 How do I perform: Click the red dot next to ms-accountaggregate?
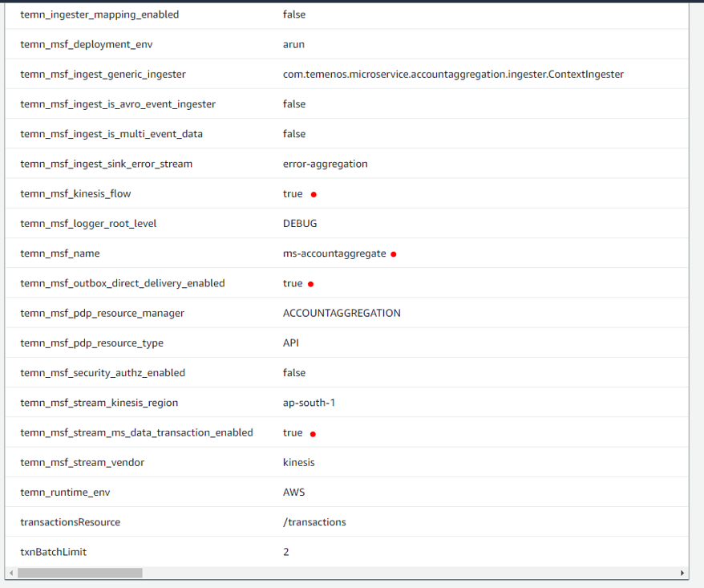click(x=394, y=254)
